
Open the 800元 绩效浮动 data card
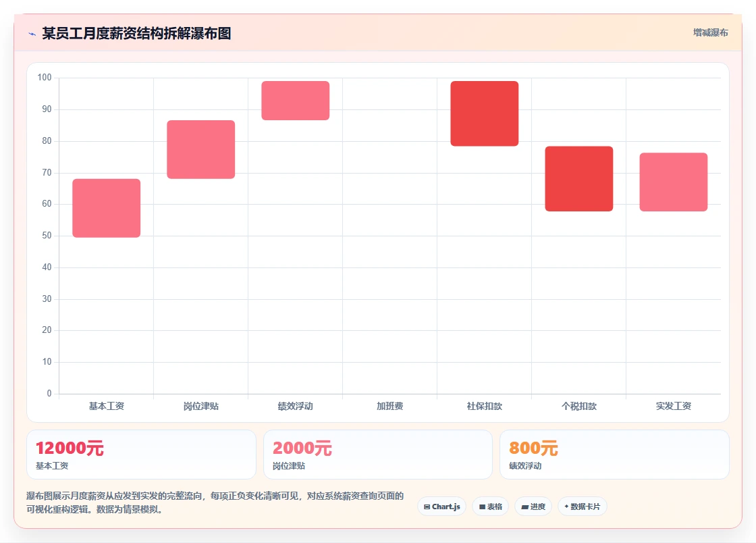point(614,455)
